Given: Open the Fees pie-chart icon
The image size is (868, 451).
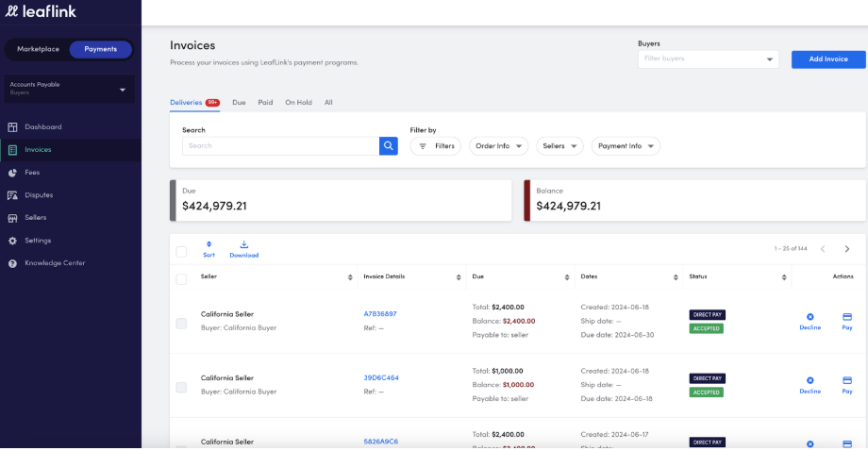Looking at the screenshot, I should coord(12,173).
